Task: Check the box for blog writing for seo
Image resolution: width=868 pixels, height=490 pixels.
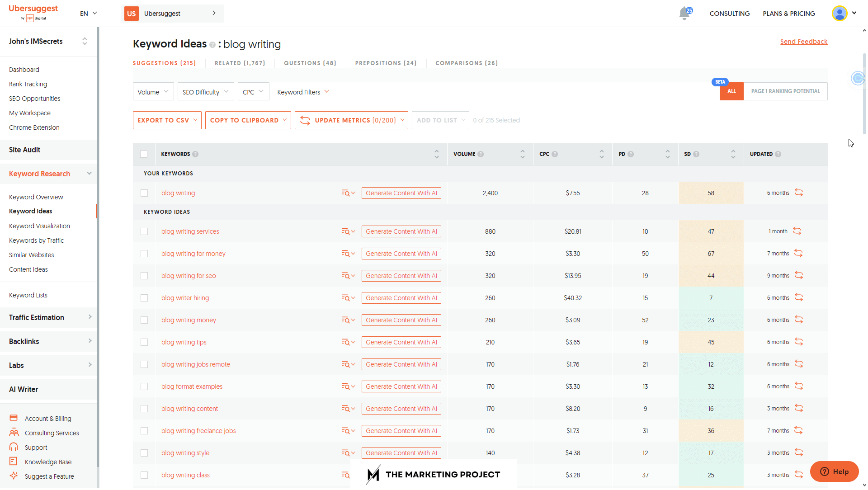Action: coord(144,276)
